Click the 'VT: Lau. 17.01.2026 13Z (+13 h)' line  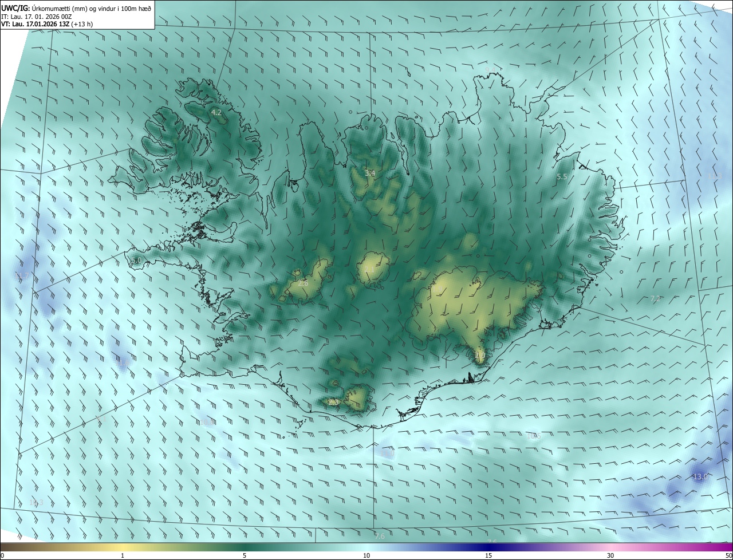pos(47,24)
